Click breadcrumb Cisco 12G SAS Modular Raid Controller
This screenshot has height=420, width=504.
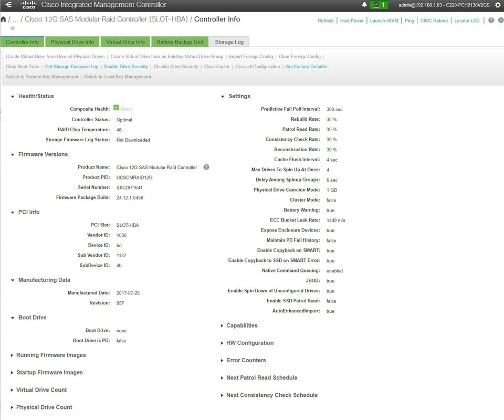(x=106, y=19)
